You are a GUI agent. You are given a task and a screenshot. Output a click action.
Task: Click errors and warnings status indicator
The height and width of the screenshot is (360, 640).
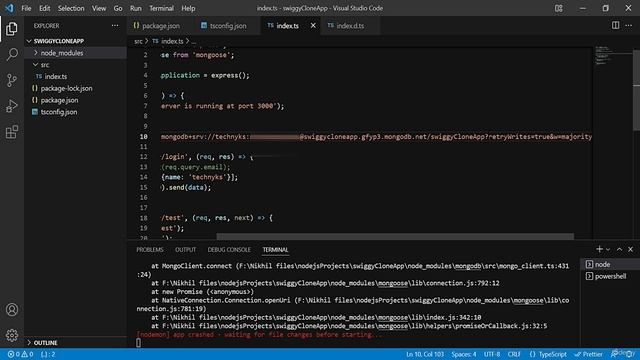click(x=20, y=354)
